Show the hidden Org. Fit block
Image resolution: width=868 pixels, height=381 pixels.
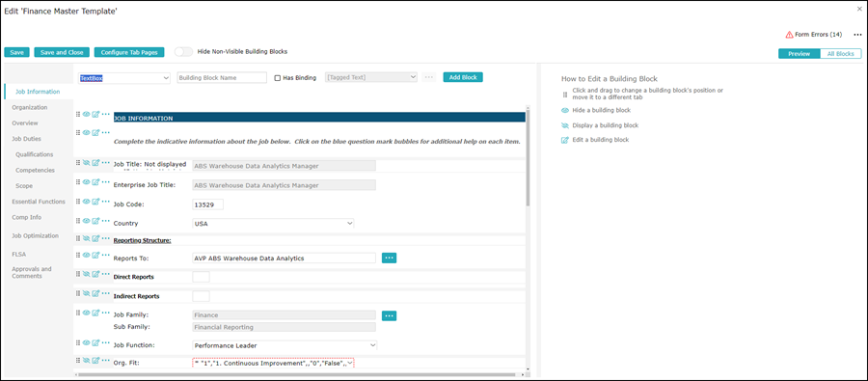(87, 361)
